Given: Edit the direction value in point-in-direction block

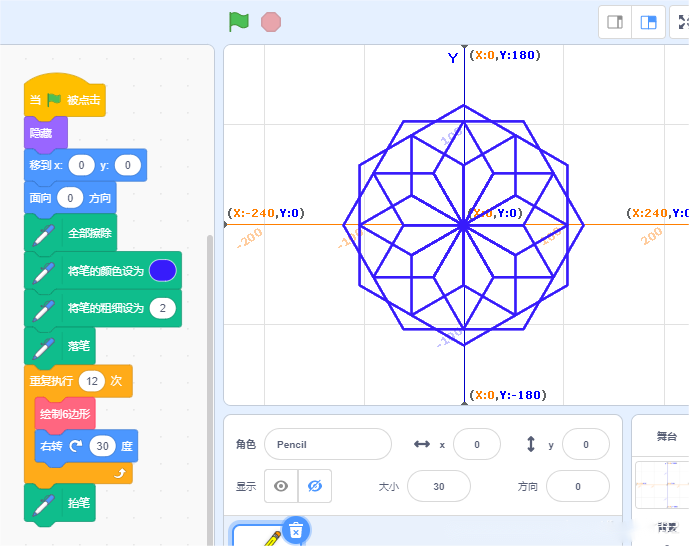Looking at the screenshot, I should (70, 198).
